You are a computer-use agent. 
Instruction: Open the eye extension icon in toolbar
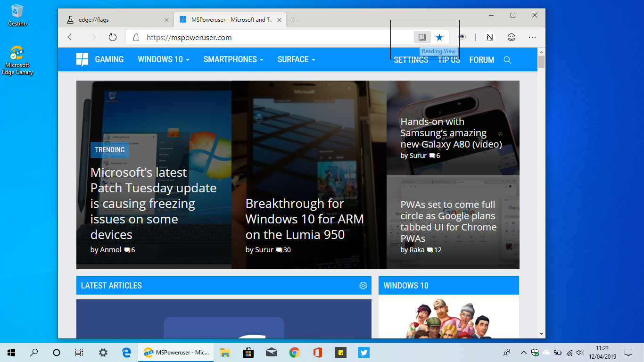(463, 37)
